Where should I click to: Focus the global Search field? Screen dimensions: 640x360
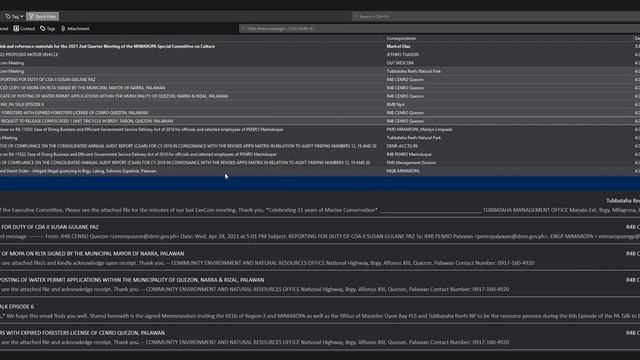click(496, 16)
